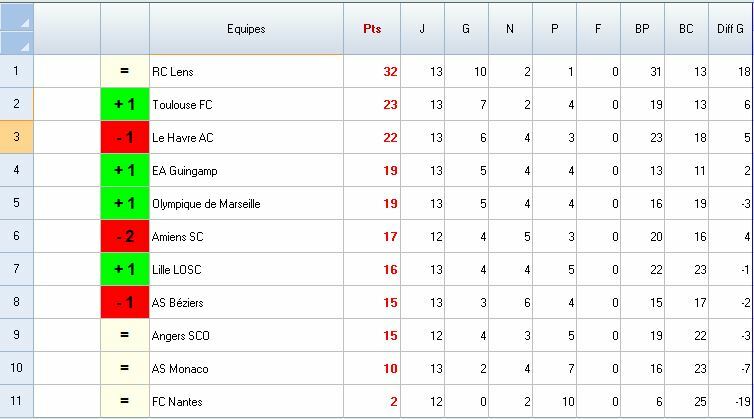Click the red Pts column header
This screenshot has width=754, height=419.
(372, 30)
